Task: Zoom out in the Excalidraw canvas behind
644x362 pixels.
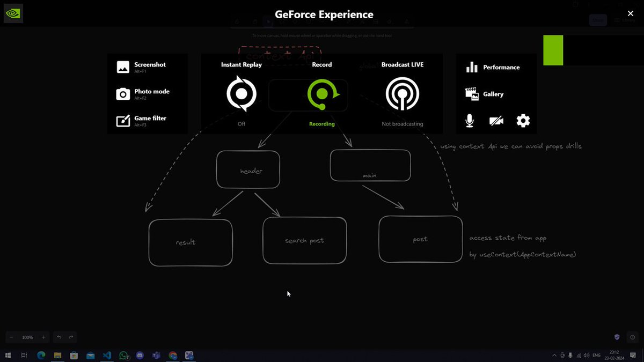Action: [x=11, y=337]
